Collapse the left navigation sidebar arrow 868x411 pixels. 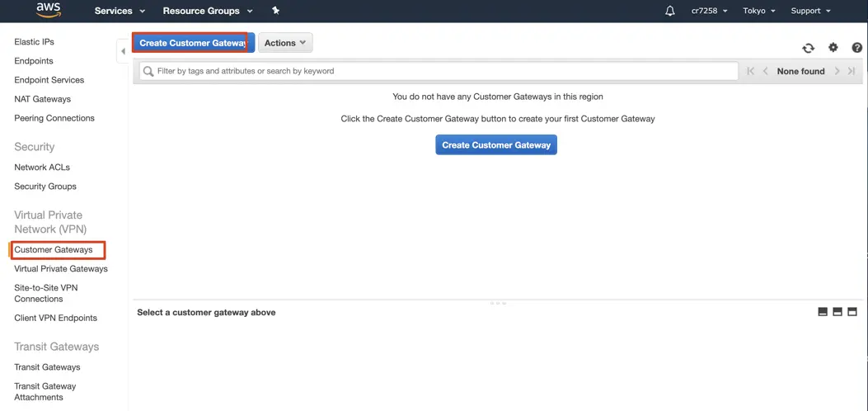(123, 51)
